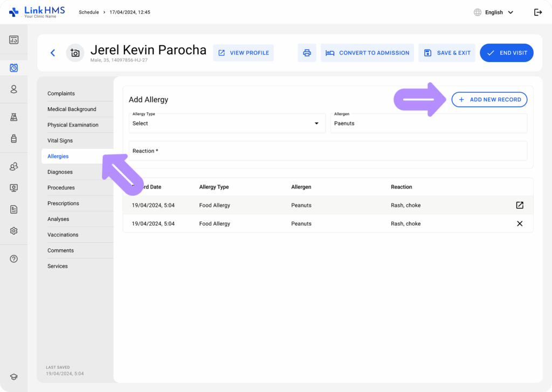Delete the second allergy record with X icon
This screenshot has height=392, width=552.
pyautogui.click(x=520, y=223)
